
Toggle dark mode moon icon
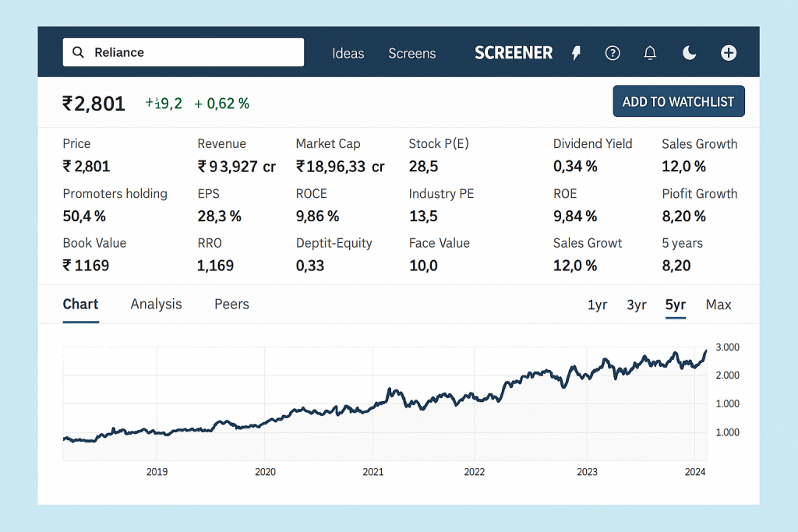point(689,52)
